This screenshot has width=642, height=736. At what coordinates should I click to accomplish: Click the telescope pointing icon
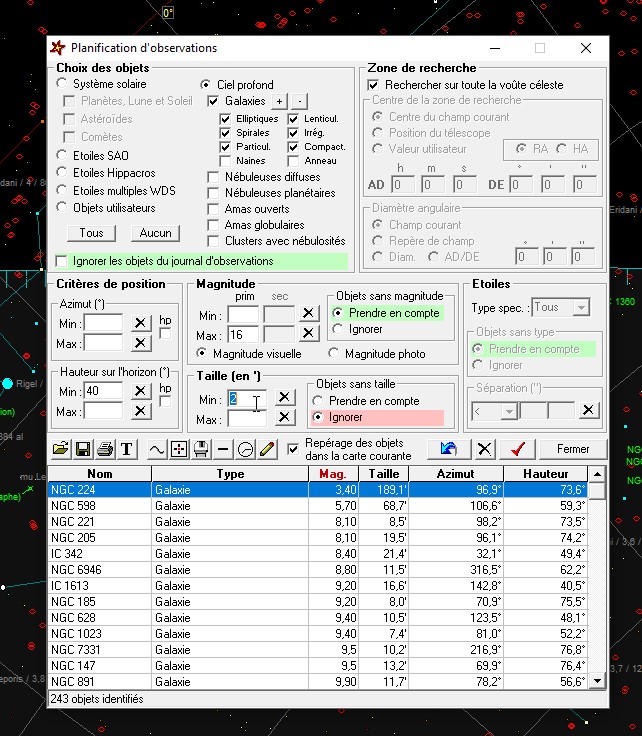(x=201, y=449)
